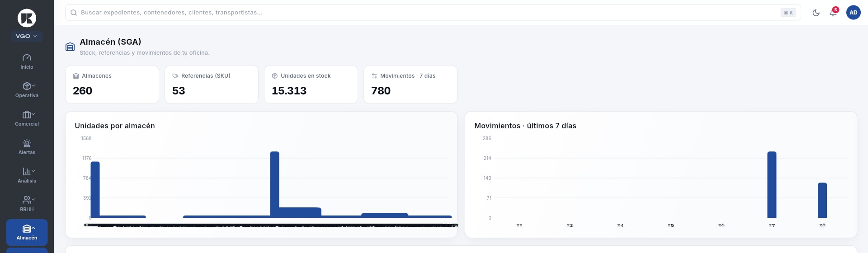Image resolution: width=868 pixels, height=253 pixels.
Task: Click the day 27 bar in Movimientos
Action: pyautogui.click(x=772, y=184)
